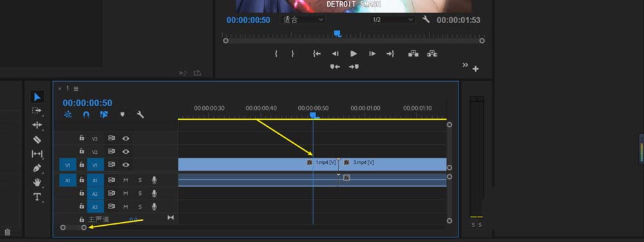This screenshot has height=242, width=644.
Task: Select the Razor tool
Action: (x=37, y=140)
